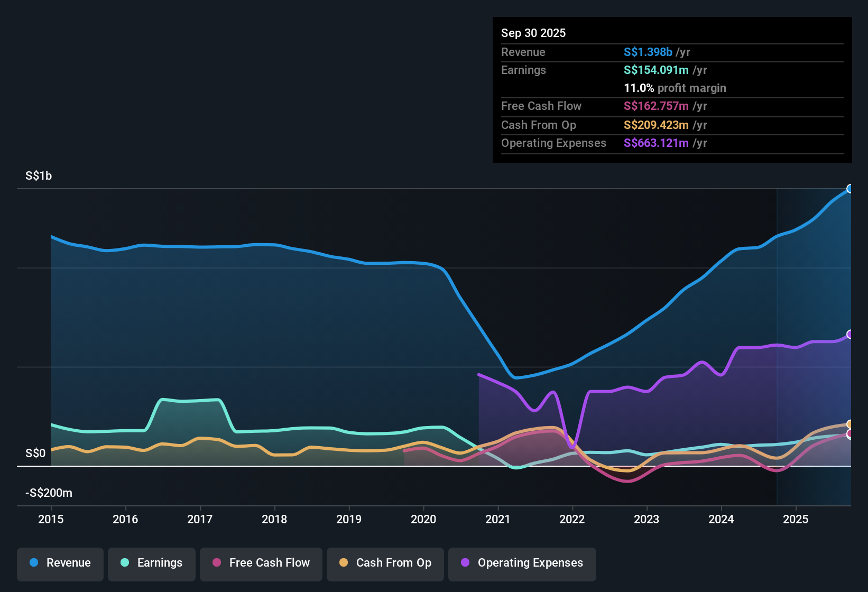
Task: Open details for Operating Expenses value
Action: tap(655, 143)
